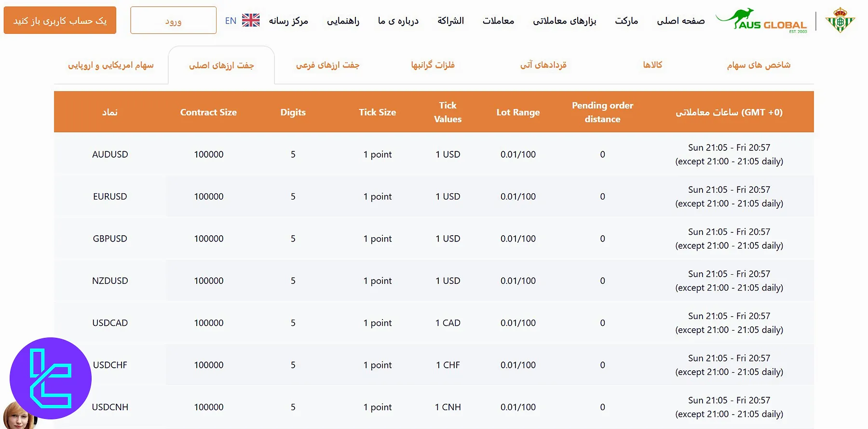Select the سهام امریکایی و اروپایی tab
The width and height of the screenshot is (868, 429).
coord(111,65)
